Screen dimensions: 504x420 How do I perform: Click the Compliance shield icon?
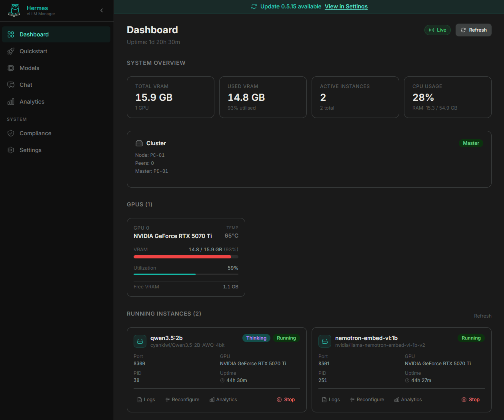[10, 133]
